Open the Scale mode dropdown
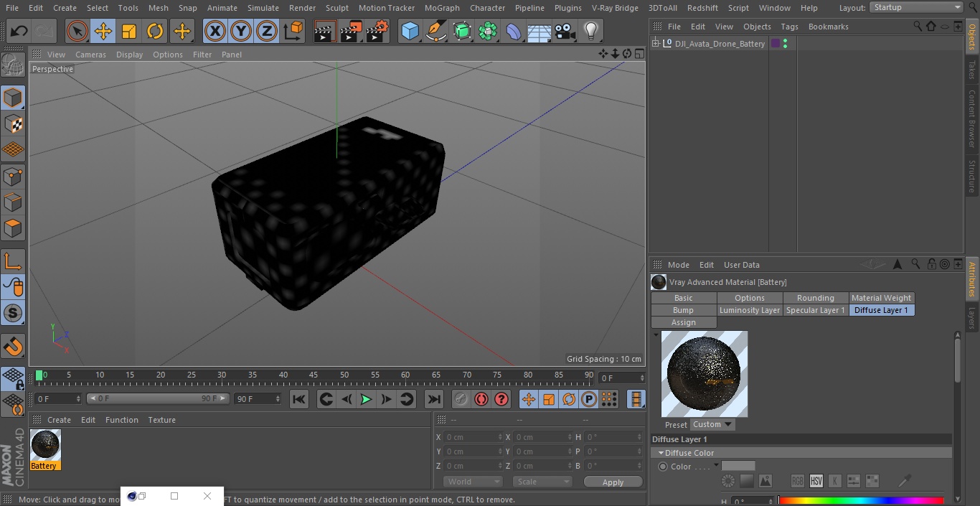 542,482
